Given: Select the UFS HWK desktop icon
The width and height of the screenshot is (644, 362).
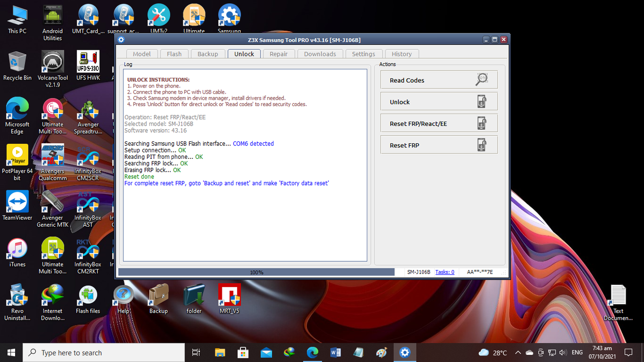Looking at the screenshot, I should coord(88,66).
